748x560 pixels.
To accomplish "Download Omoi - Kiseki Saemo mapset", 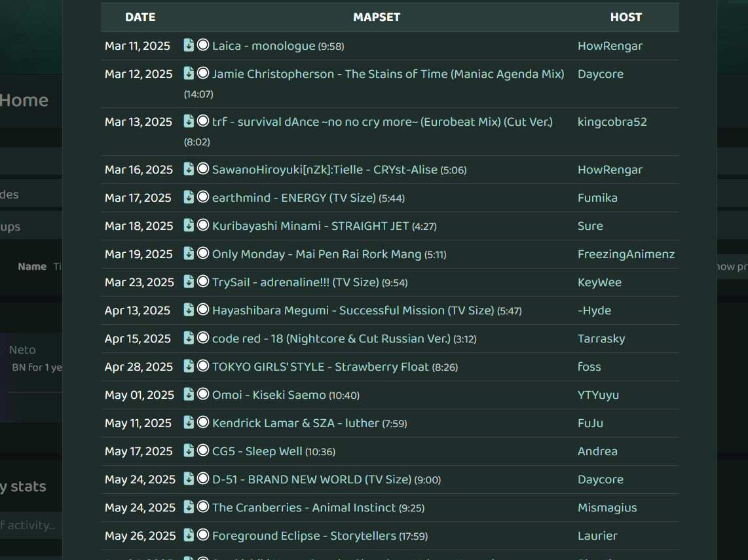I will coord(189,394).
